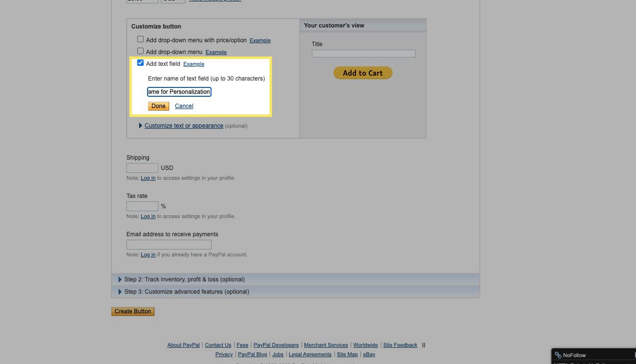The width and height of the screenshot is (636, 364).
Task: Click Log in link in email note
Action: click(x=148, y=254)
